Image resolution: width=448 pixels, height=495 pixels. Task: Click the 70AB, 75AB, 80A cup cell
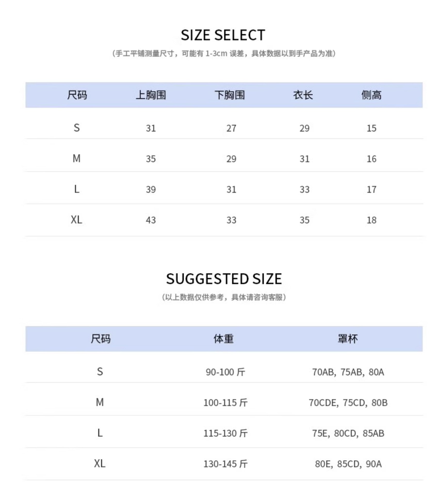[348, 372]
